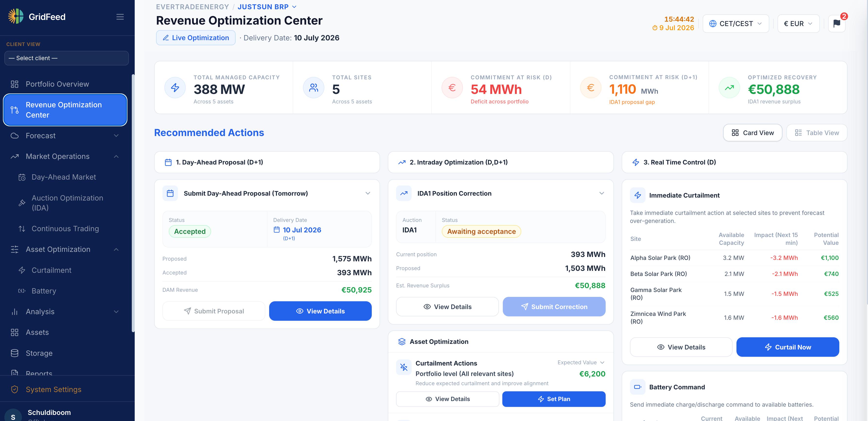
Task: Collapse the Market Operations section
Action: 65,156
